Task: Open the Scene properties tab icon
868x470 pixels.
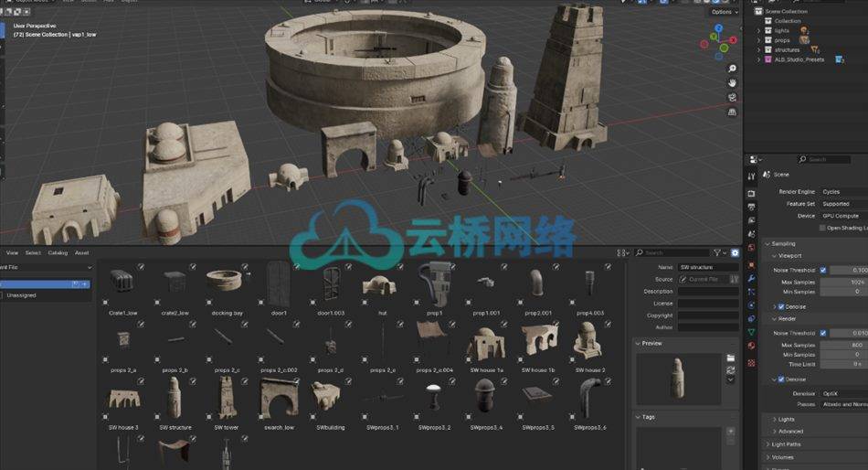Action: pyautogui.click(x=751, y=234)
